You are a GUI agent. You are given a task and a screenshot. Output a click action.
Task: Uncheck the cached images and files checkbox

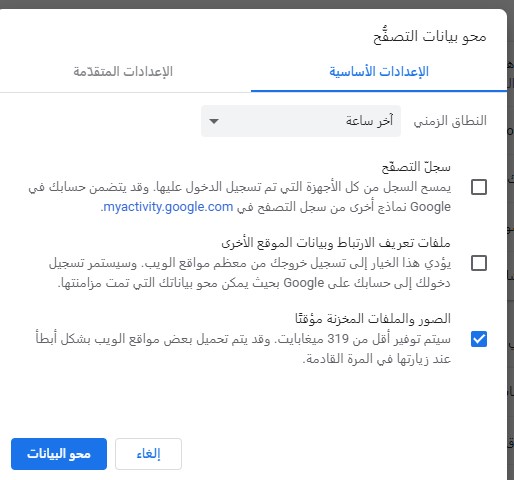[x=479, y=339]
